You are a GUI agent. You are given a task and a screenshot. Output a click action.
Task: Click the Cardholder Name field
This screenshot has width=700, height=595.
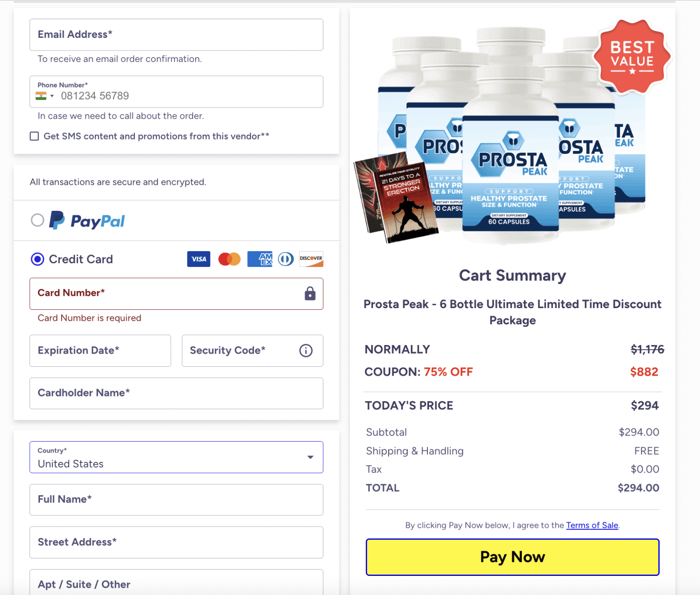176,394
